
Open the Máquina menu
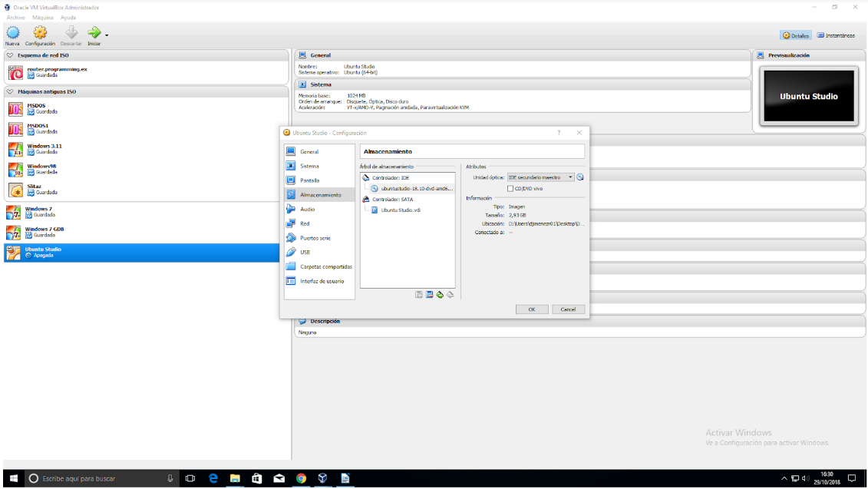pos(42,17)
